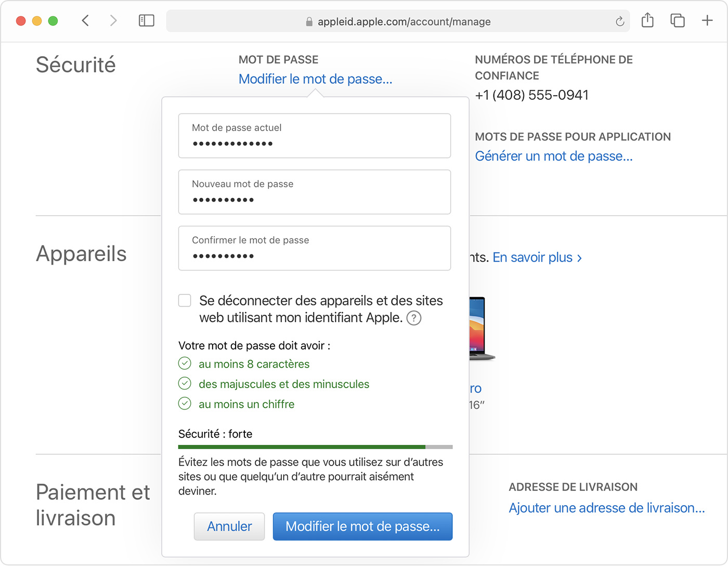Click the password strength progress bar
The image size is (728, 566).
[x=315, y=447]
